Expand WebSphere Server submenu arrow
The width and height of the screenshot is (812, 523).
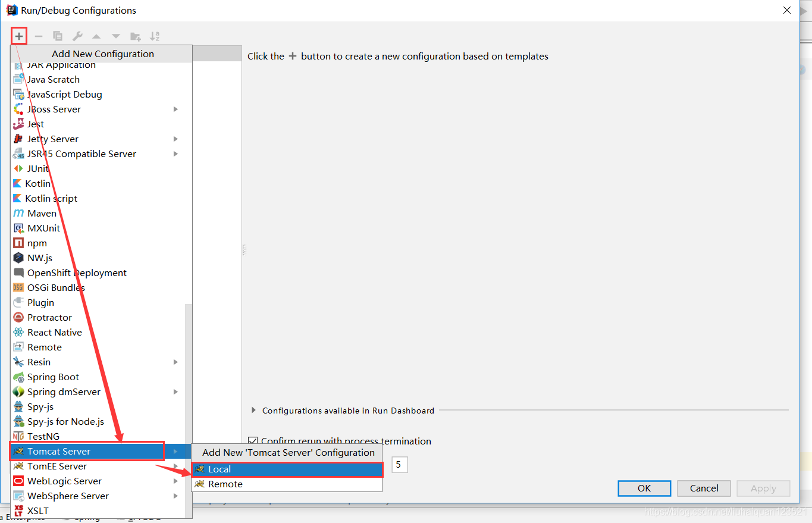click(175, 496)
